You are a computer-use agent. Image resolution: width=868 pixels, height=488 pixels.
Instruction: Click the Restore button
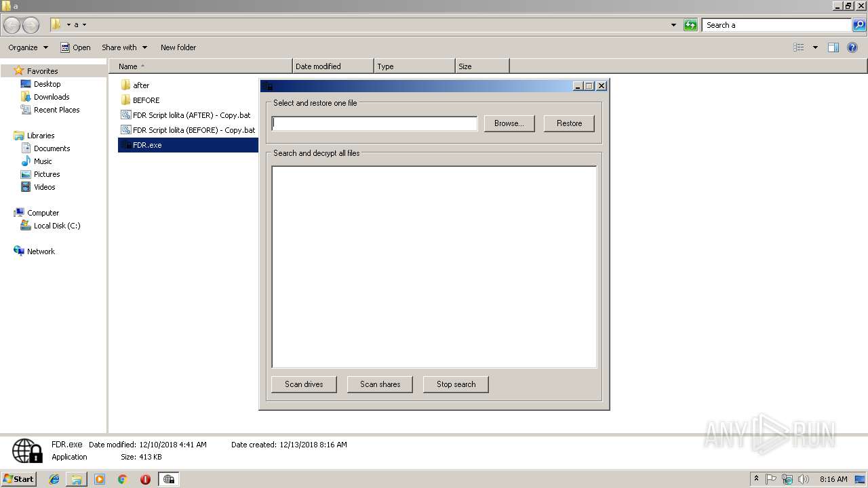click(569, 123)
